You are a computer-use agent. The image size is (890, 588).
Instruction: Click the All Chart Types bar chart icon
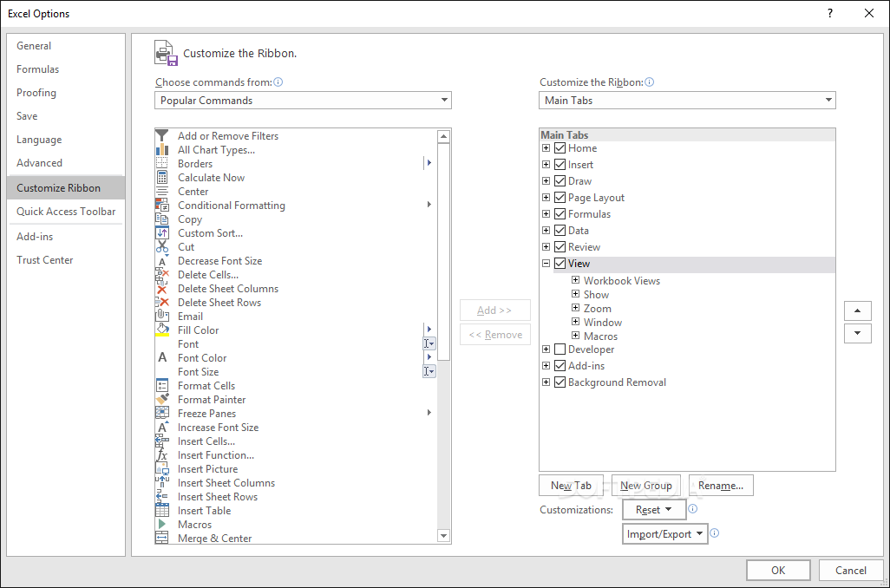[161, 149]
